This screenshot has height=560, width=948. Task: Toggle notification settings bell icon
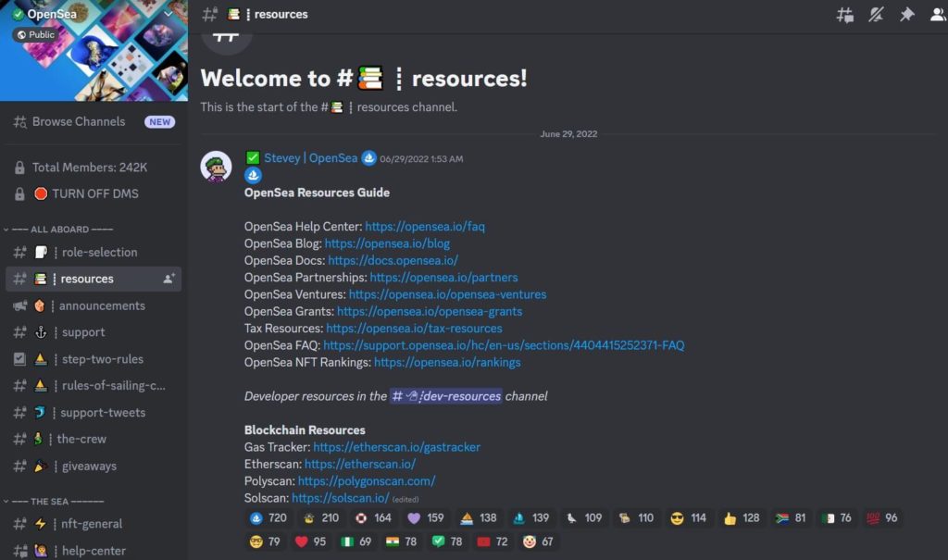pos(876,15)
